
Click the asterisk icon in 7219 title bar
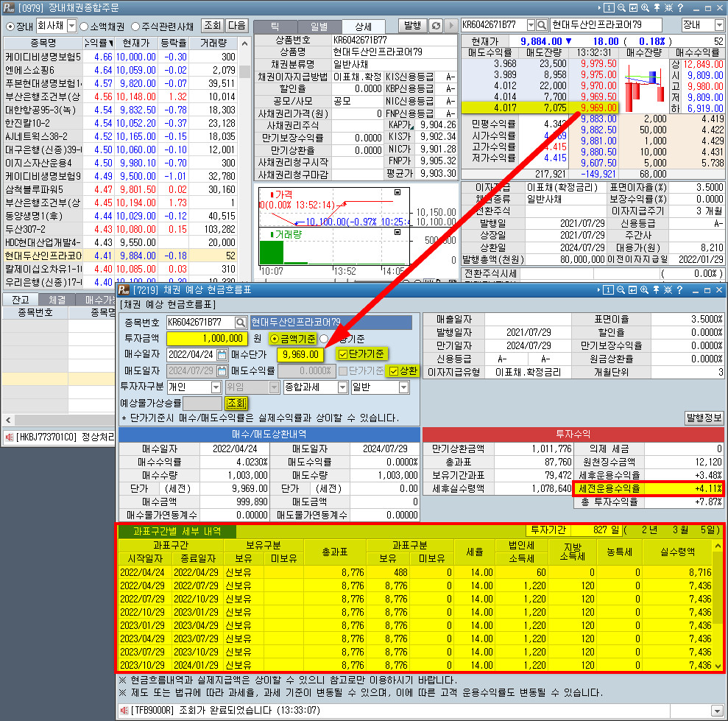(668, 290)
